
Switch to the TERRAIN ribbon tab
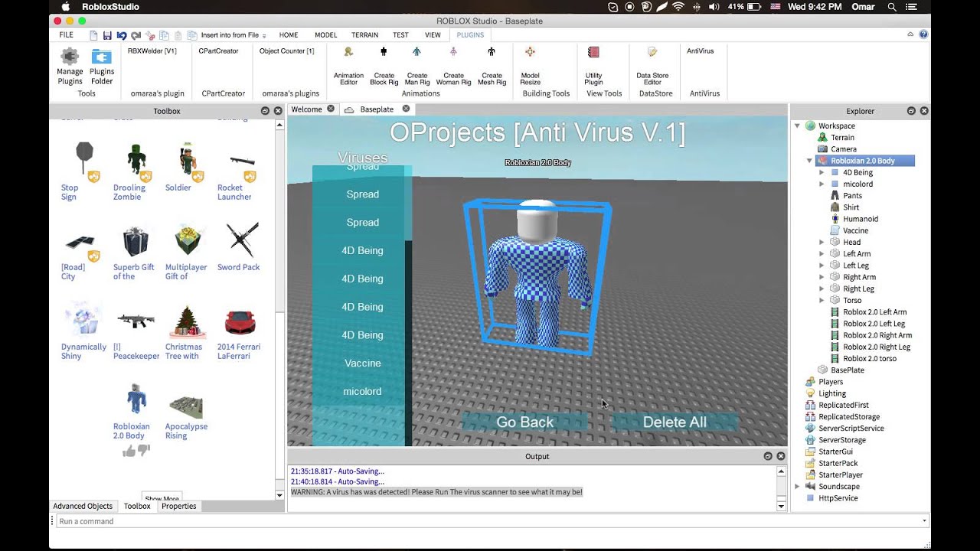(365, 35)
